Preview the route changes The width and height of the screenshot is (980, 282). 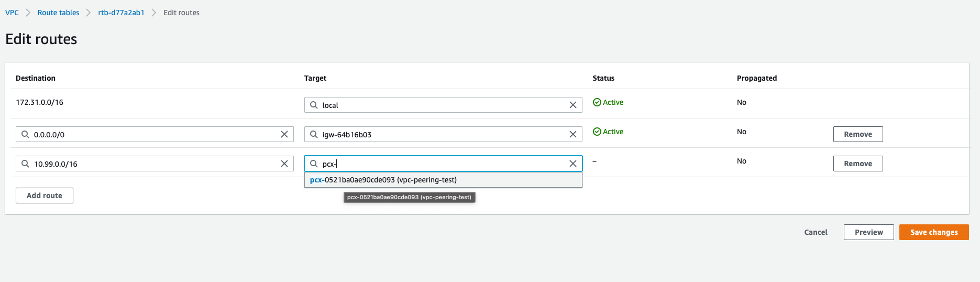point(868,232)
